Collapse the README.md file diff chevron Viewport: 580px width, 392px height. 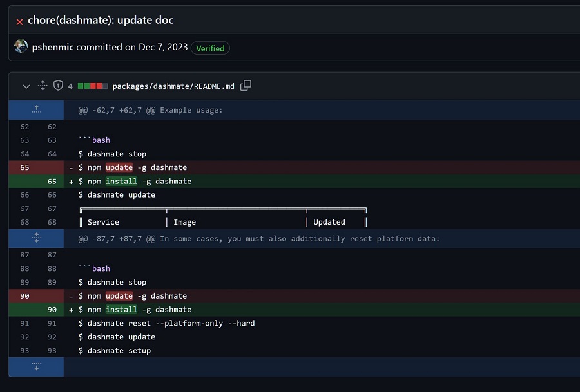(x=26, y=86)
